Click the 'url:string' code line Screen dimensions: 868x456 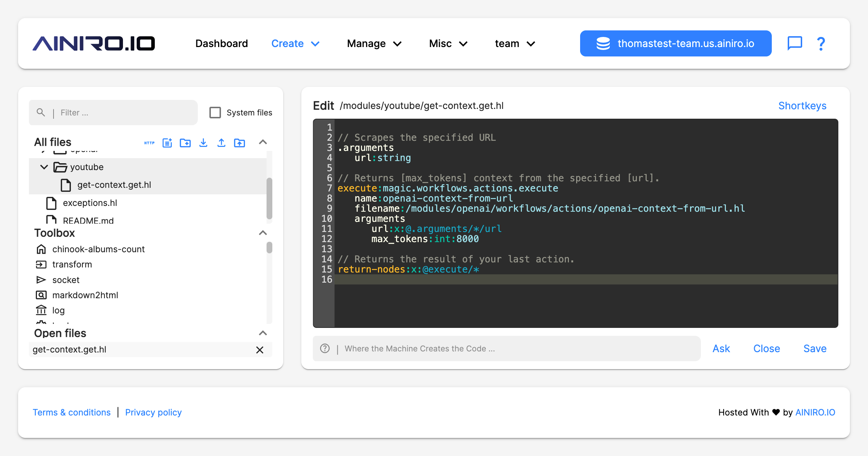click(x=383, y=158)
